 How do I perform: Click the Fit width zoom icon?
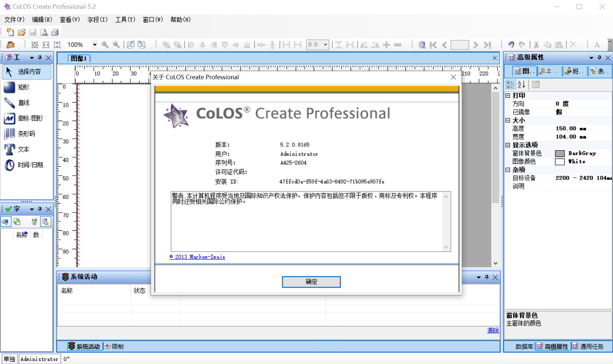46,45
